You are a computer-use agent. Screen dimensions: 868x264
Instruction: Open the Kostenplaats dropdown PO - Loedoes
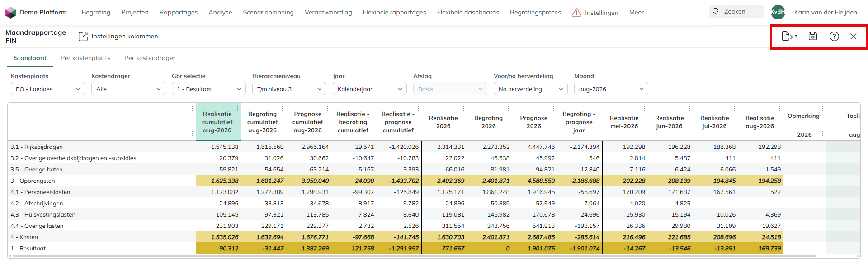tap(47, 89)
